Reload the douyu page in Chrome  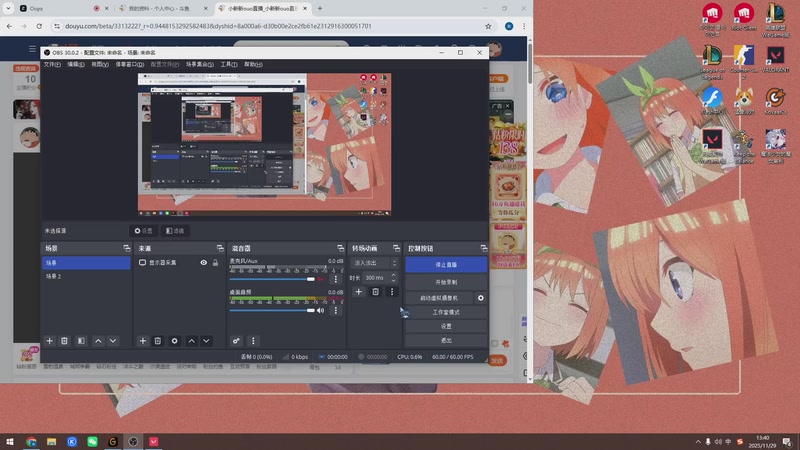pyautogui.click(x=39, y=26)
